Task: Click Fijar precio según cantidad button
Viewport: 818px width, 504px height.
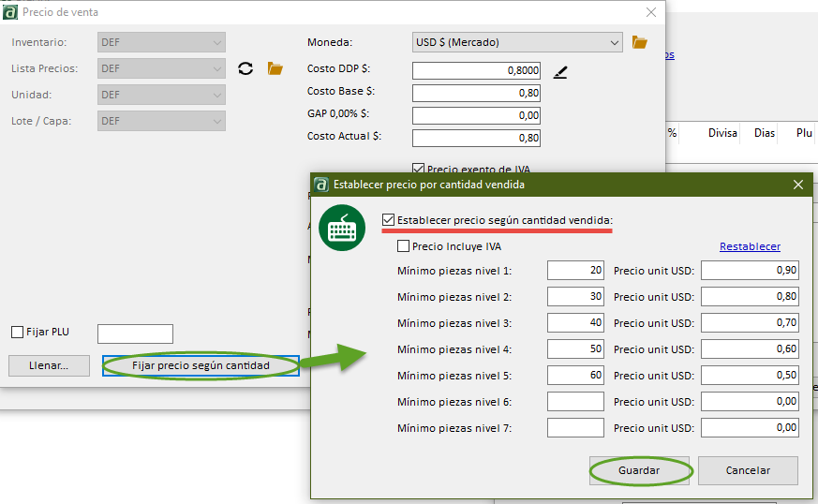Action: click(201, 365)
